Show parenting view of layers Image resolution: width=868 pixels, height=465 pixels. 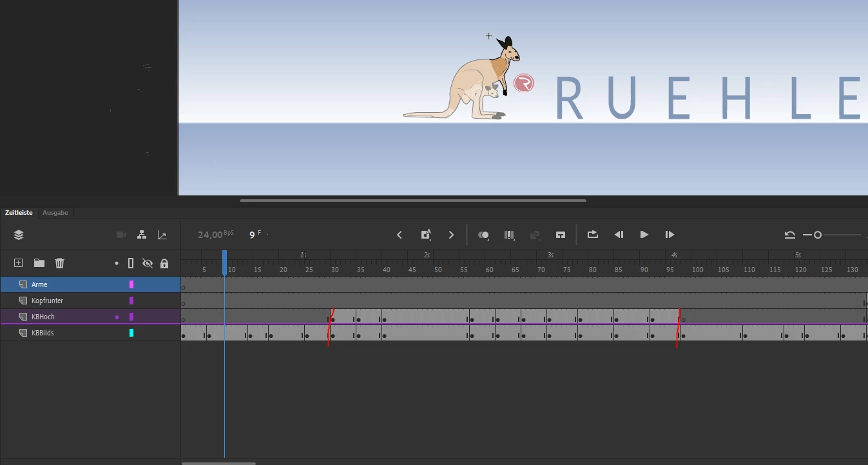click(x=142, y=235)
